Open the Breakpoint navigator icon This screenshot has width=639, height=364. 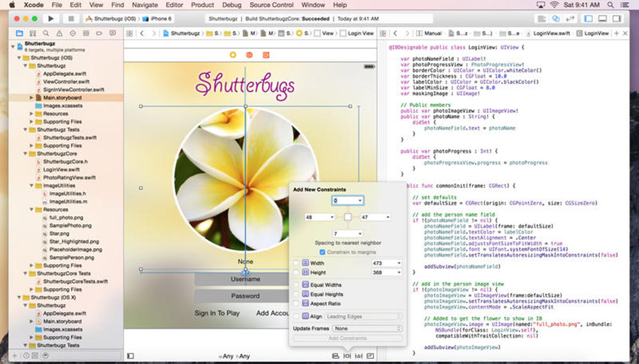pos(99,33)
